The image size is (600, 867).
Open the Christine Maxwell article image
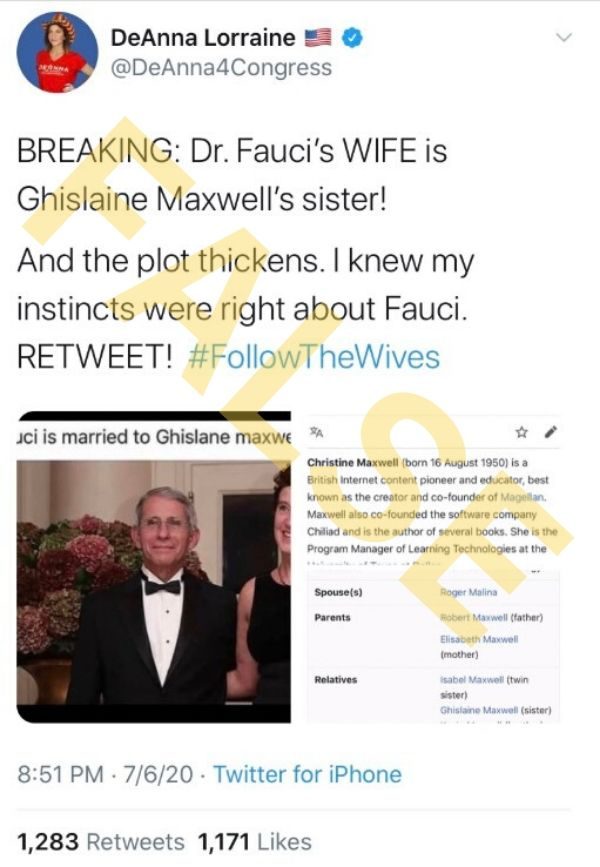click(434, 570)
